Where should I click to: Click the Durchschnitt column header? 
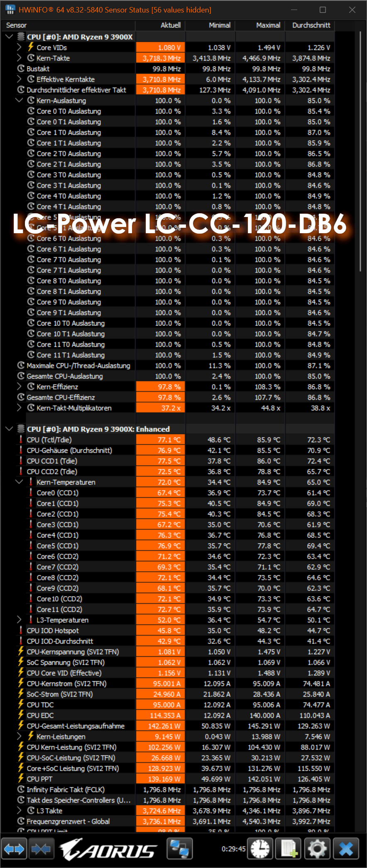[310, 25]
